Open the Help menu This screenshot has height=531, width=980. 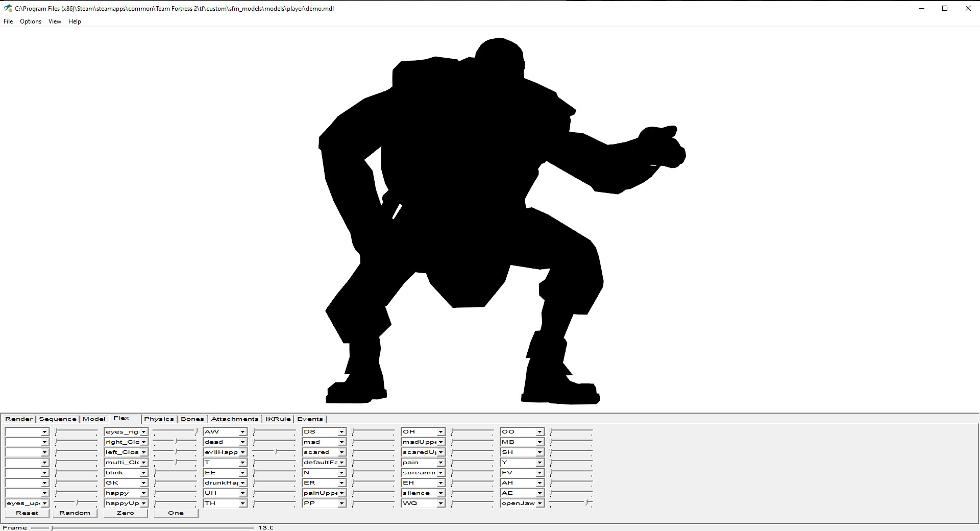75,21
